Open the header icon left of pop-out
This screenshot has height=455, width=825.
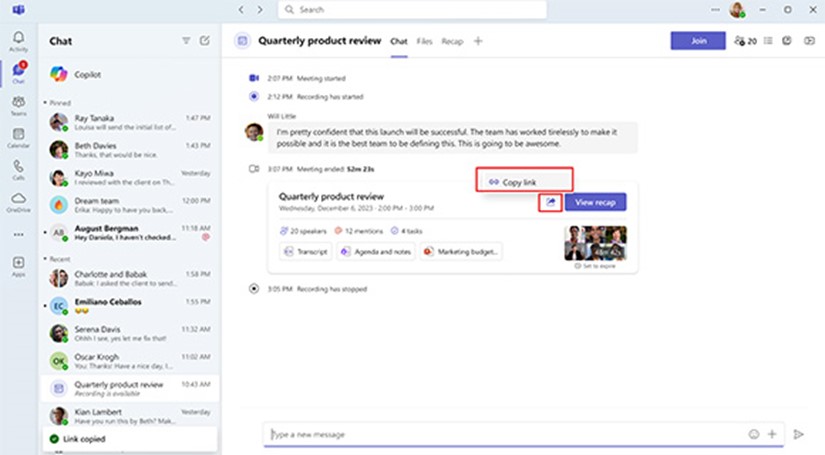[x=787, y=41]
